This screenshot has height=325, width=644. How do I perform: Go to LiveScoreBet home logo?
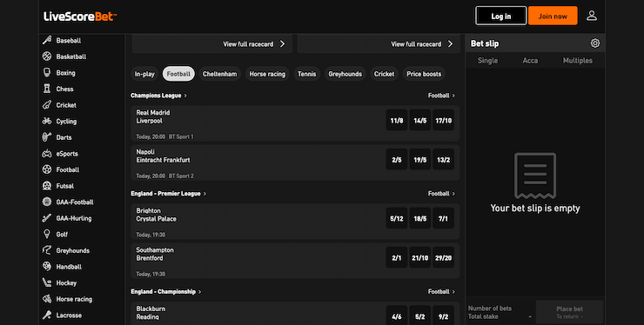(80, 17)
